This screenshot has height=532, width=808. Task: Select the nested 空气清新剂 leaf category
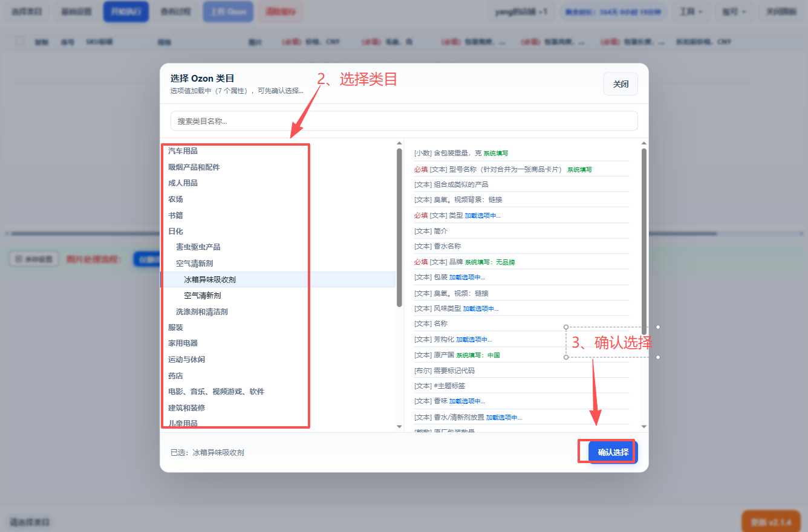point(202,295)
